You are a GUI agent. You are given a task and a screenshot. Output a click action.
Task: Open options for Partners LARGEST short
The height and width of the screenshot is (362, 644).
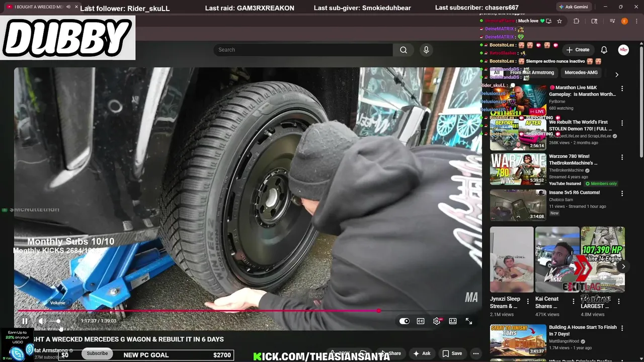click(618, 301)
